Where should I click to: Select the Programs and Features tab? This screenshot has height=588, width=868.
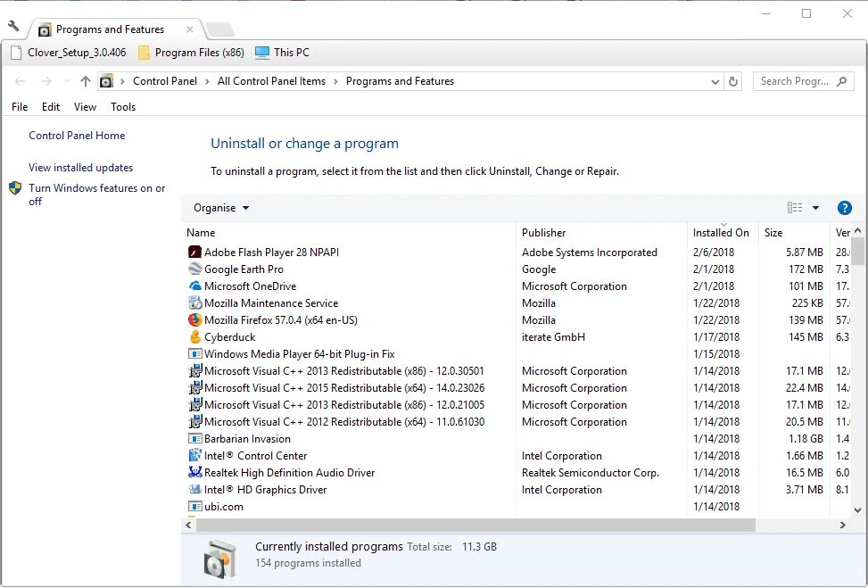[114, 29]
